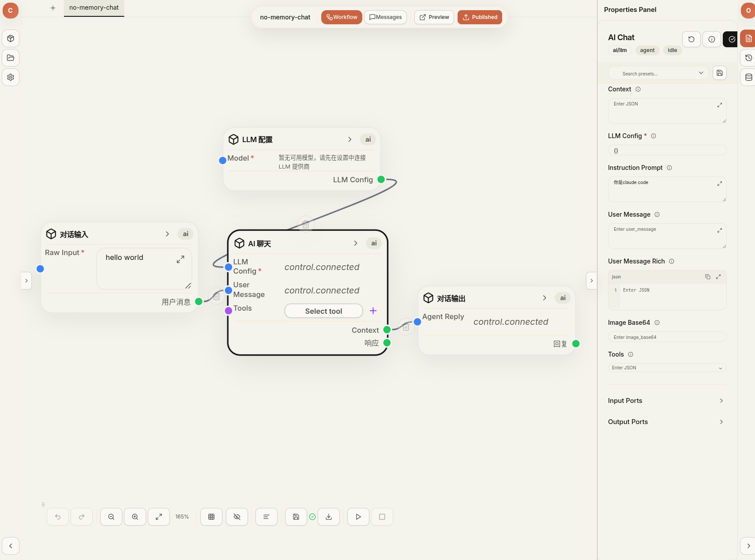Save the workflow from bottom toolbar
This screenshot has height=560, width=755.
point(296,517)
